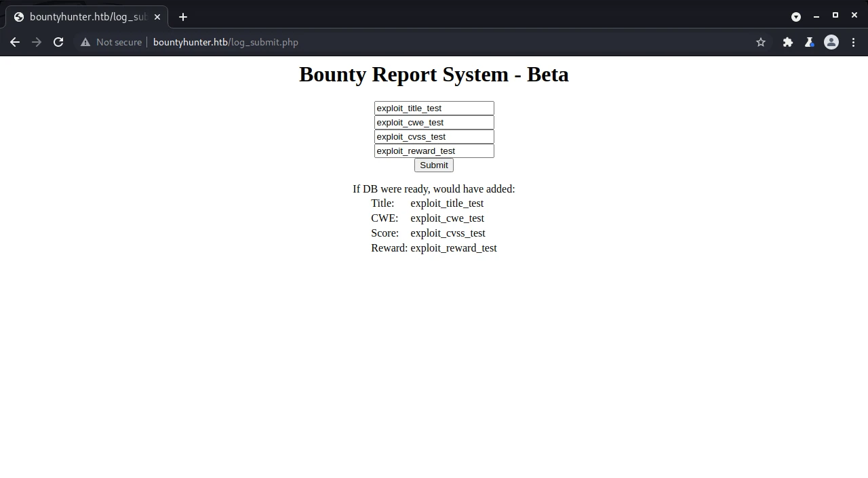Click the exploit_cwe_test input field
This screenshot has width=868, height=478.
434,123
